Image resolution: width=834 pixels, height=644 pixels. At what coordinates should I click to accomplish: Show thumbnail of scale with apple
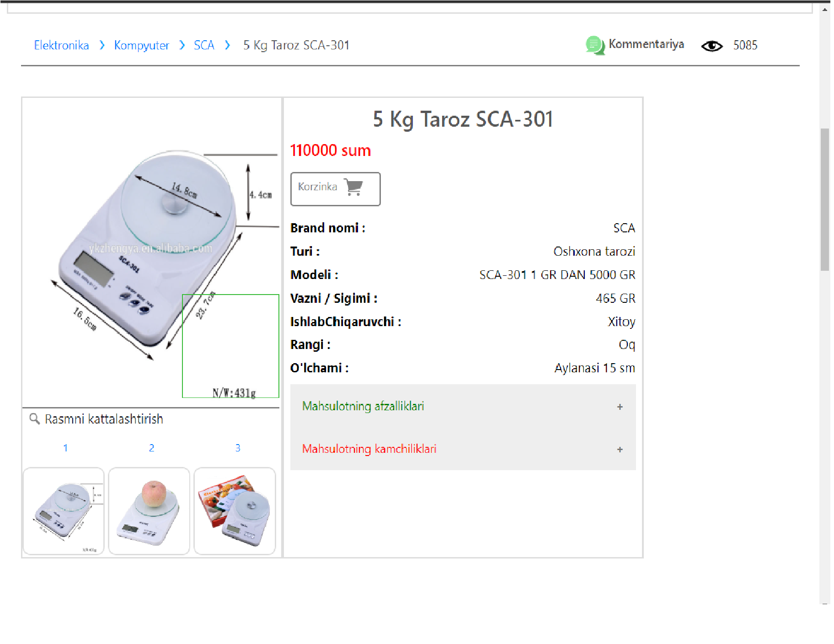click(149, 510)
